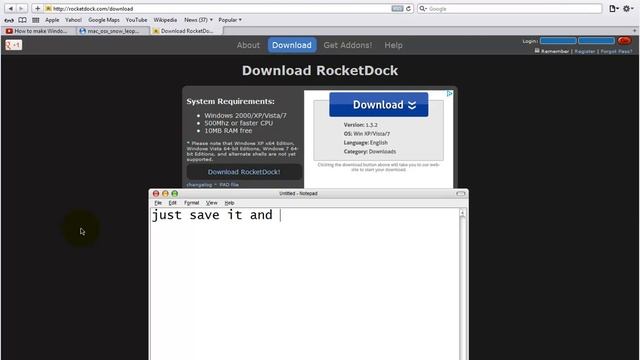
Task: Click the reload icon in the address bar
Action: click(x=408, y=8)
